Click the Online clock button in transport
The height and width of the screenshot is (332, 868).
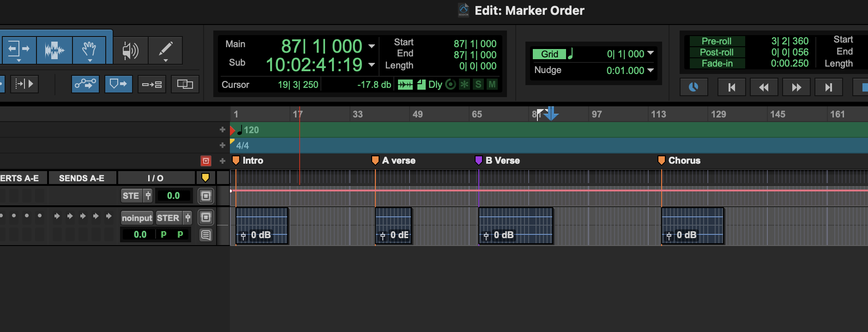click(x=693, y=87)
